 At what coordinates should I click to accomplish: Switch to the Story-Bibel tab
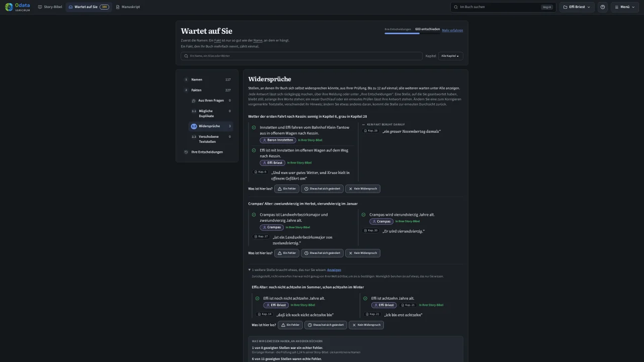click(x=50, y=7)
